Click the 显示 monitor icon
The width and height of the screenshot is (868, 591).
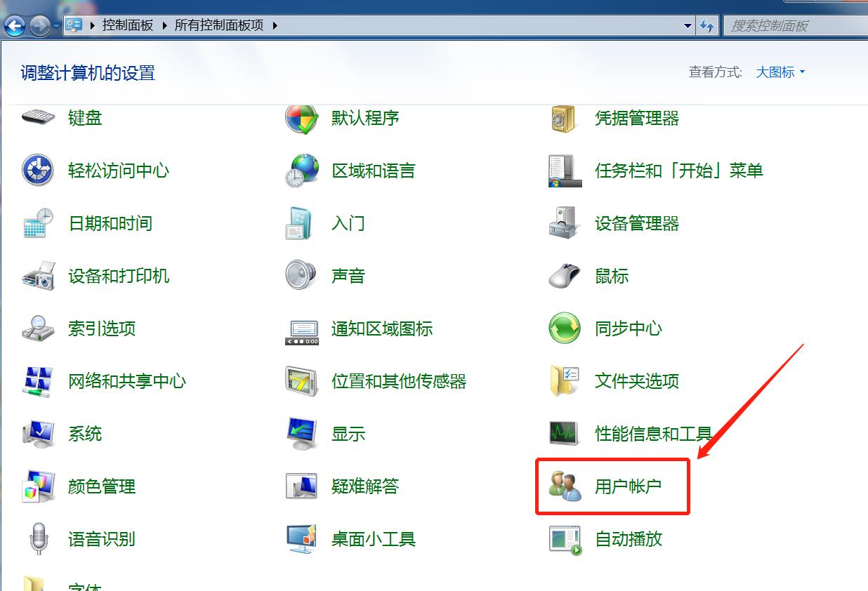coord(301,434)
